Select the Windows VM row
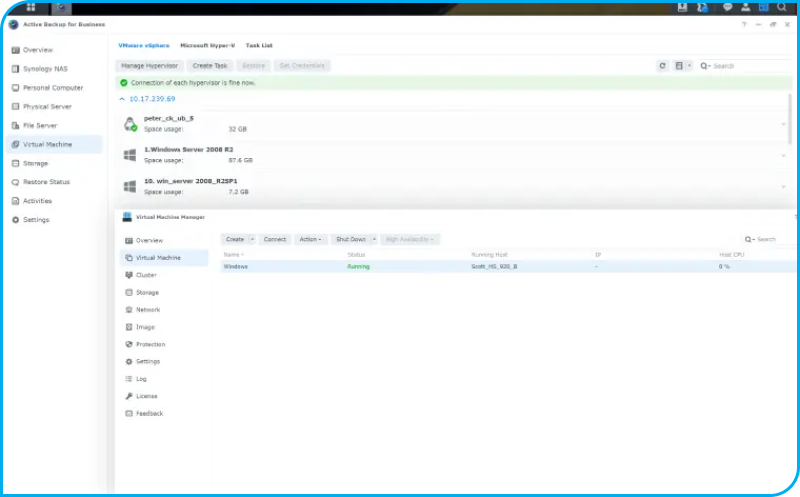The height and width of the screenshot is (497, 800). point(508,266)
